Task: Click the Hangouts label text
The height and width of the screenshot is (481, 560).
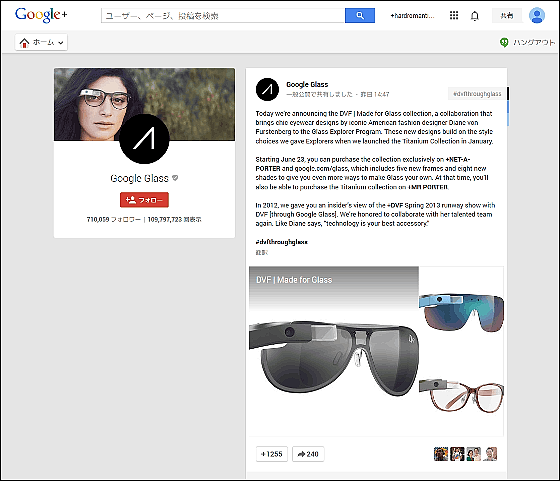Action: [534, 42]
